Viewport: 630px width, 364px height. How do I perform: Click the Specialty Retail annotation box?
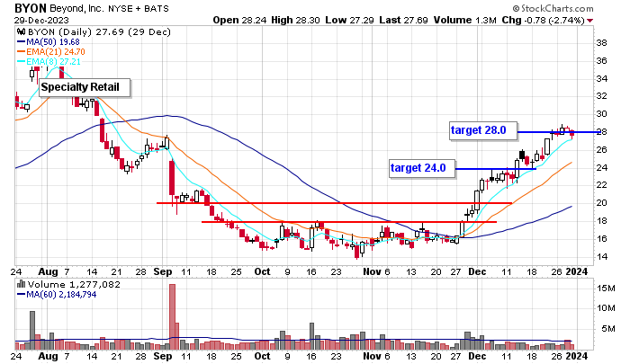85,87
